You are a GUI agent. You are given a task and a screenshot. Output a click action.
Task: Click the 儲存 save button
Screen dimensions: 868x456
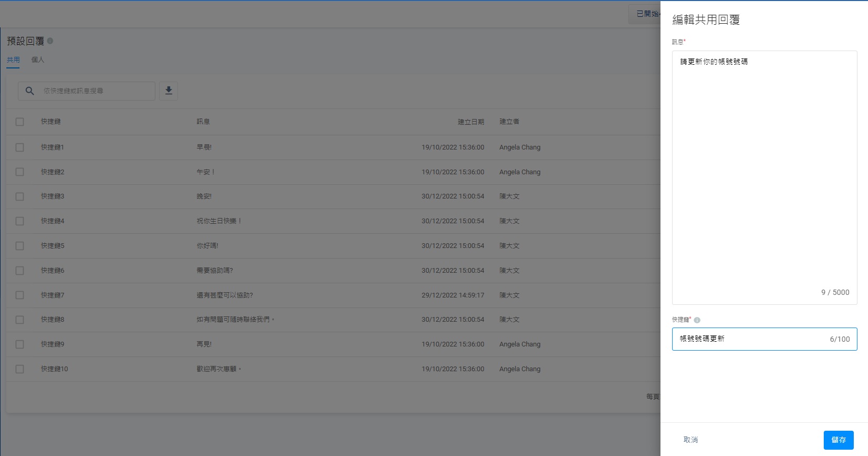[839, 440]
